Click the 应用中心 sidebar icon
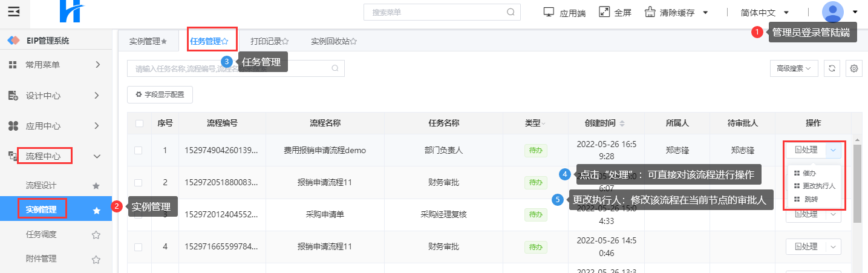 point(12,126)
